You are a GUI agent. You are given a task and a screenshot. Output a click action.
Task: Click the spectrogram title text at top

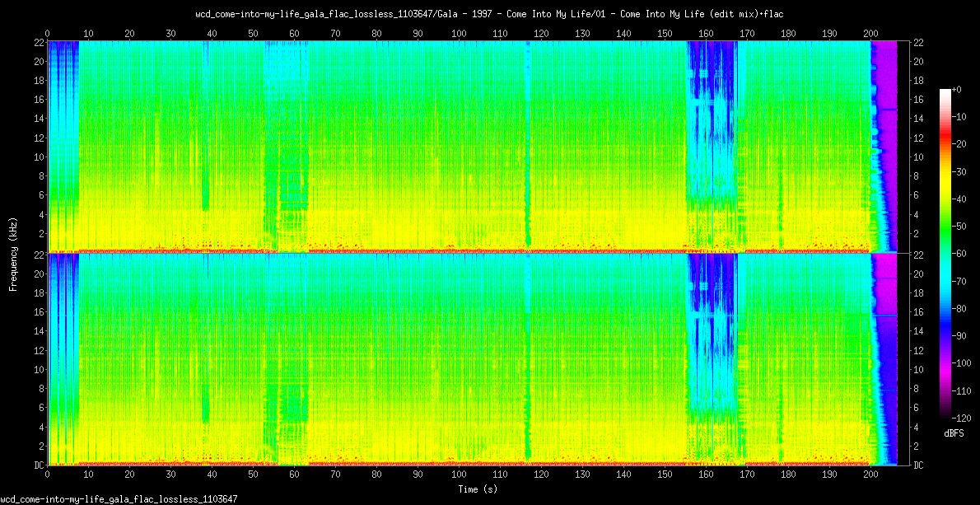490,14
